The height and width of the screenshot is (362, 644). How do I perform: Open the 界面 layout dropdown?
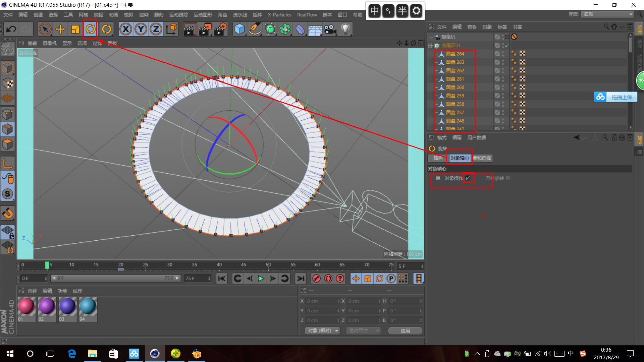point(608,14)
